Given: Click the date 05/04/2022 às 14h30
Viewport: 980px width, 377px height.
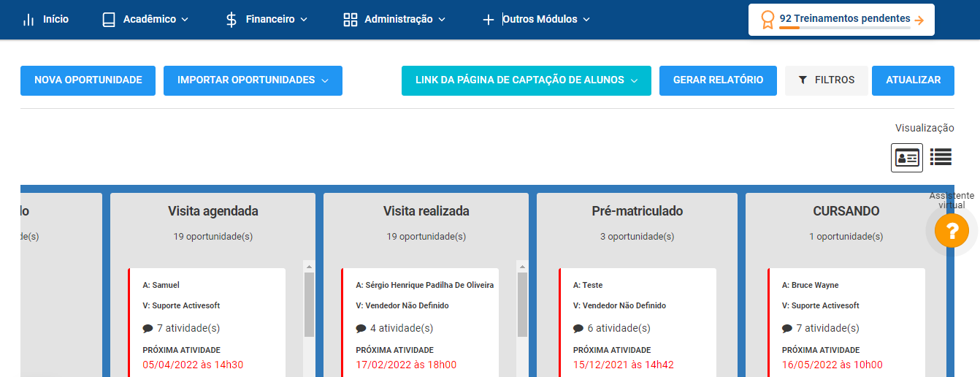Looking at the screenshot, I should pos(193,365).
